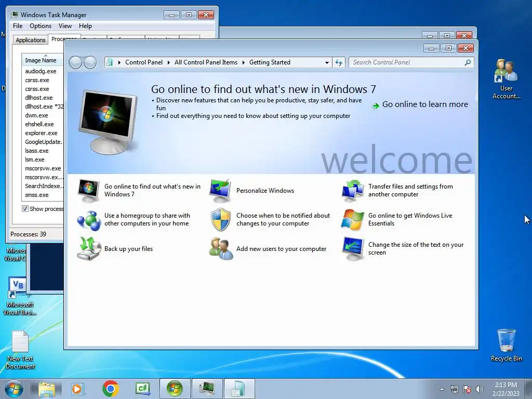Open the C# taskbar application
Screen dimensions: 532x399
point(143,389)
